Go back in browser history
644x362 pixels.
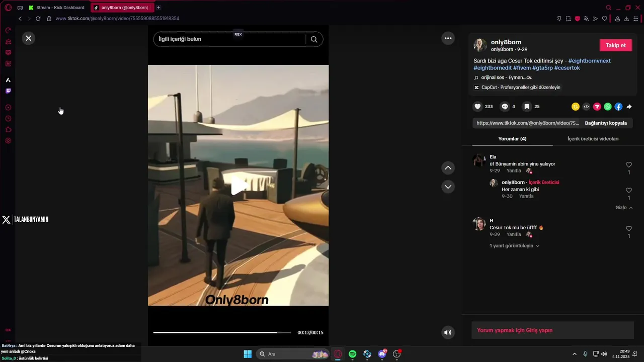point(20,19)
